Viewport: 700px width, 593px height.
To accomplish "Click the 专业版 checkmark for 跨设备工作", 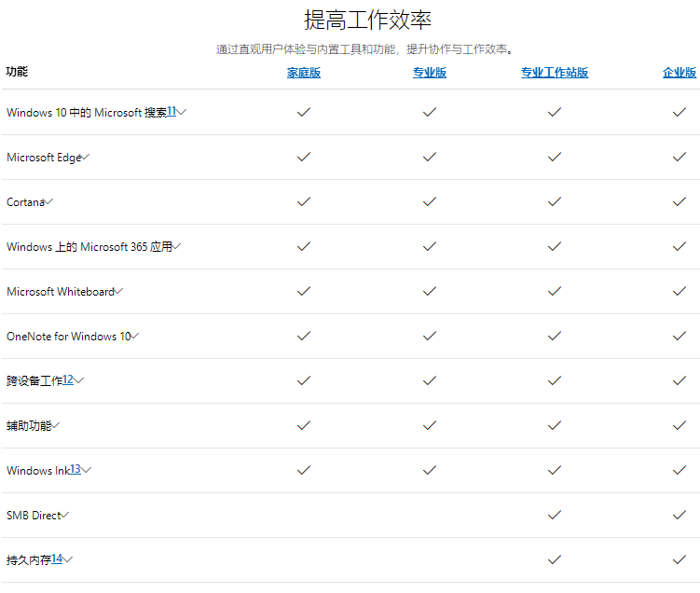I will tap(430, 381).
